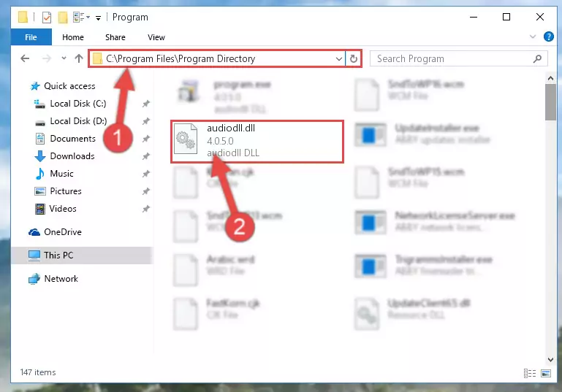Click the pin icon beside Music
562x392 pixels.
[145, 174]
